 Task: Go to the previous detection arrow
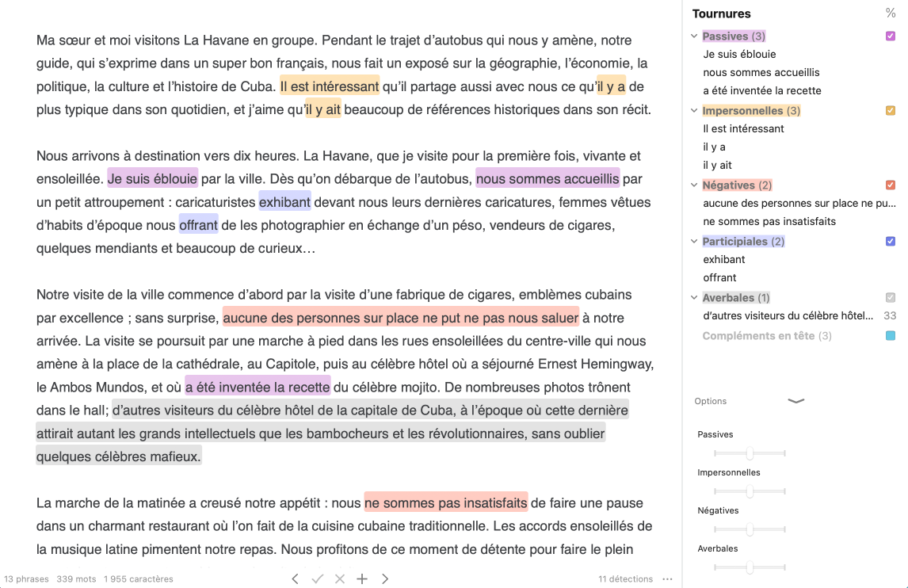[296, 578]
